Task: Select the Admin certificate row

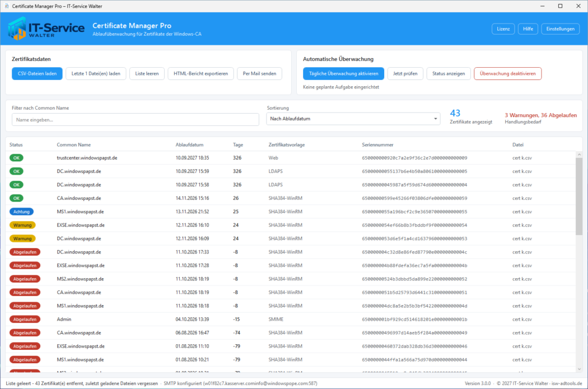Action: coord(291,319)
